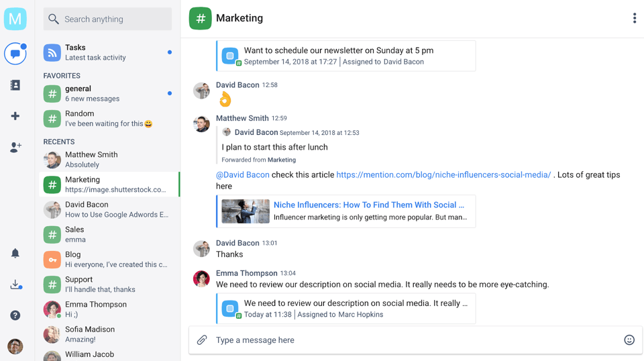
Task: Click the Search anything field
Action: 107,19
